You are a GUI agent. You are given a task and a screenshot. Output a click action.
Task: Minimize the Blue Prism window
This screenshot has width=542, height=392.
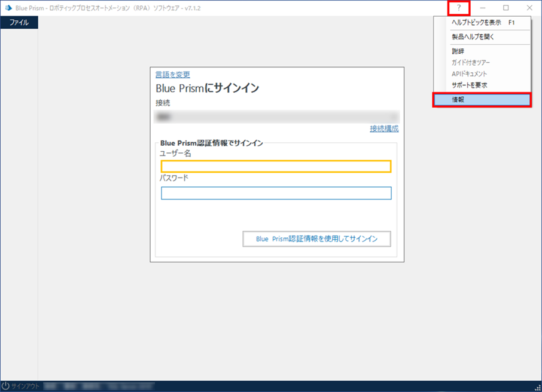click(x=483, y=8)
